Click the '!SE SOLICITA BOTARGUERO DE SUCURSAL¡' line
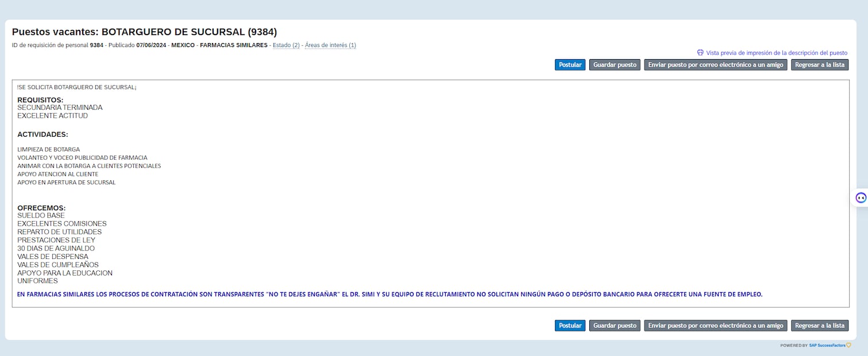Screen dimensions: 868x356 click(77, 87)
